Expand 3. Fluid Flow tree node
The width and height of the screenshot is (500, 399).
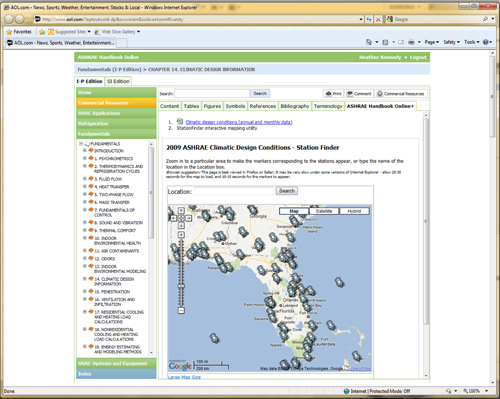[x=85, y=178]
